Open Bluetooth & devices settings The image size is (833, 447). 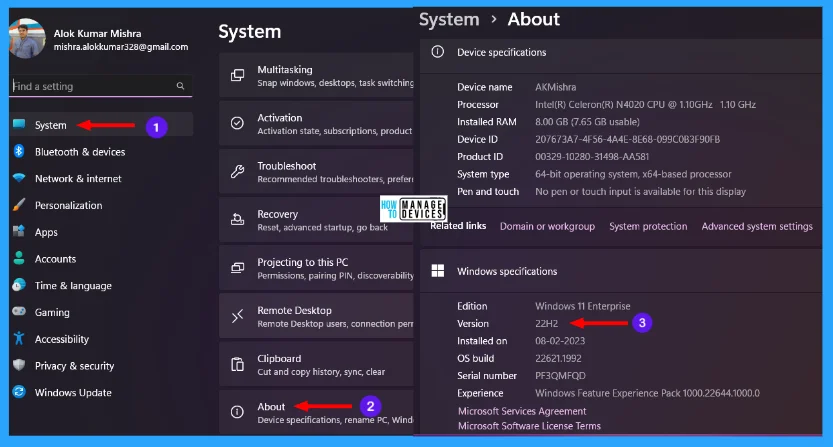point(101,151)
